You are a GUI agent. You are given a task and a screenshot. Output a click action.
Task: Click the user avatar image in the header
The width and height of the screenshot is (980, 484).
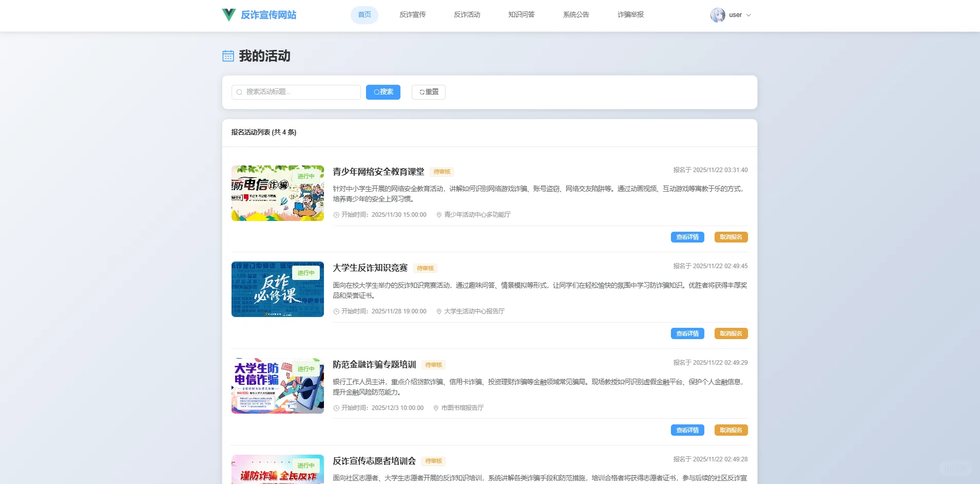(718, 15)
